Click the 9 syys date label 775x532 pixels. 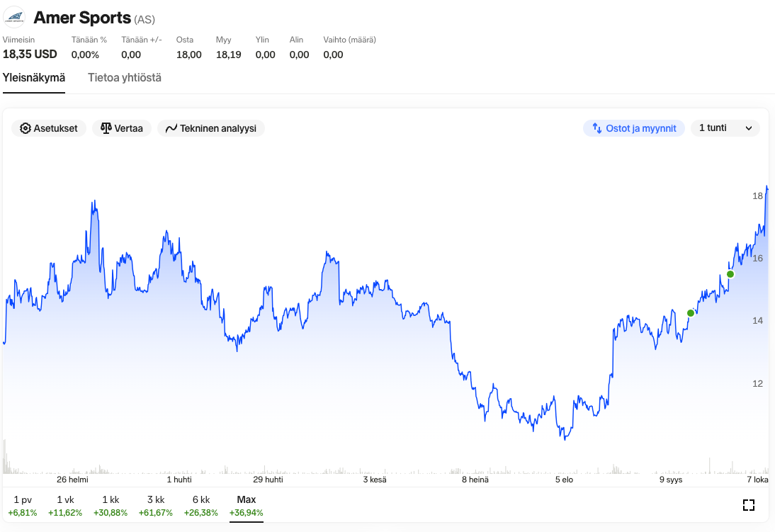(x=671, y=480)
